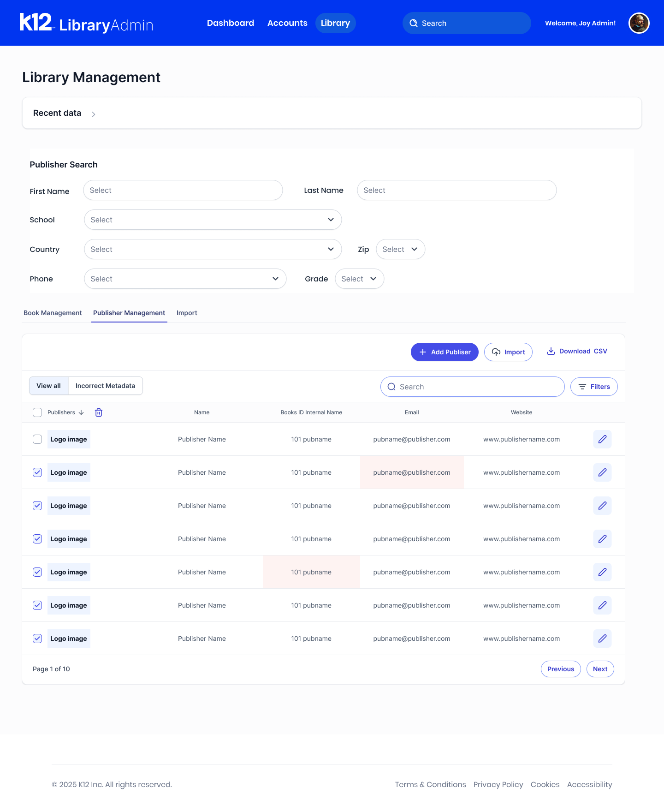Switch to the Book Management tab

53,313
